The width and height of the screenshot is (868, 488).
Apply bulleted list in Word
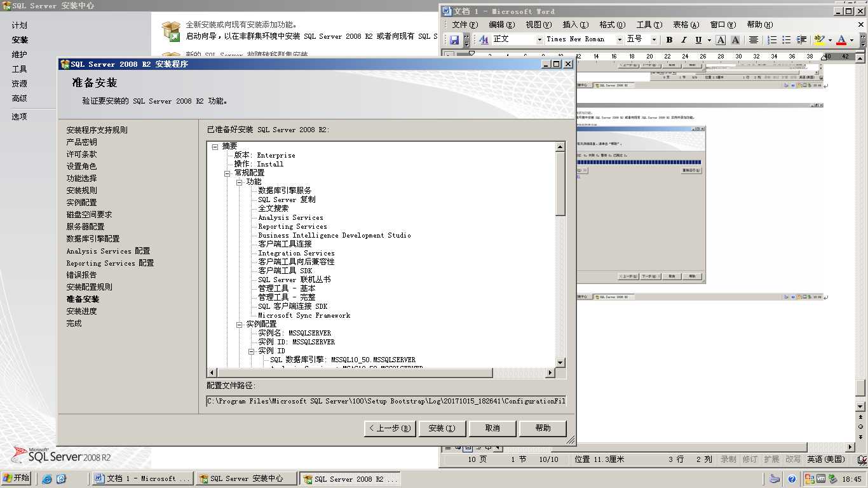tap(787, 39)
